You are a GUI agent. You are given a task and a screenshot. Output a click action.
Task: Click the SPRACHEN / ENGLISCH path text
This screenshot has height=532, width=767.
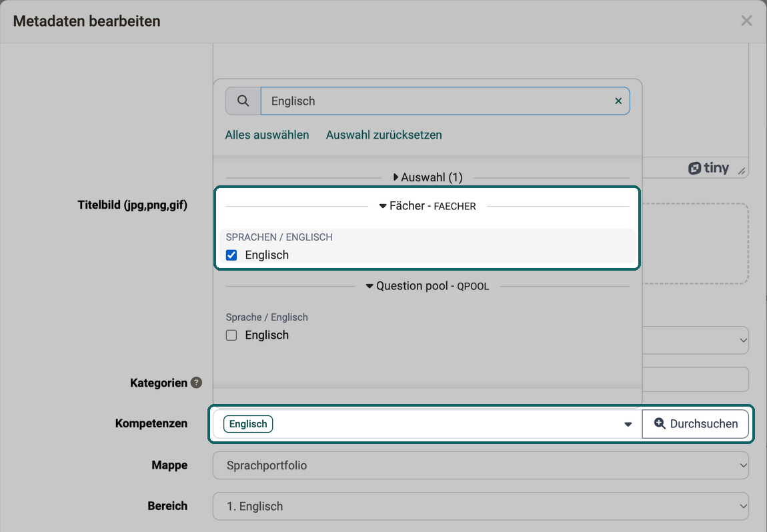click(279, 237)
